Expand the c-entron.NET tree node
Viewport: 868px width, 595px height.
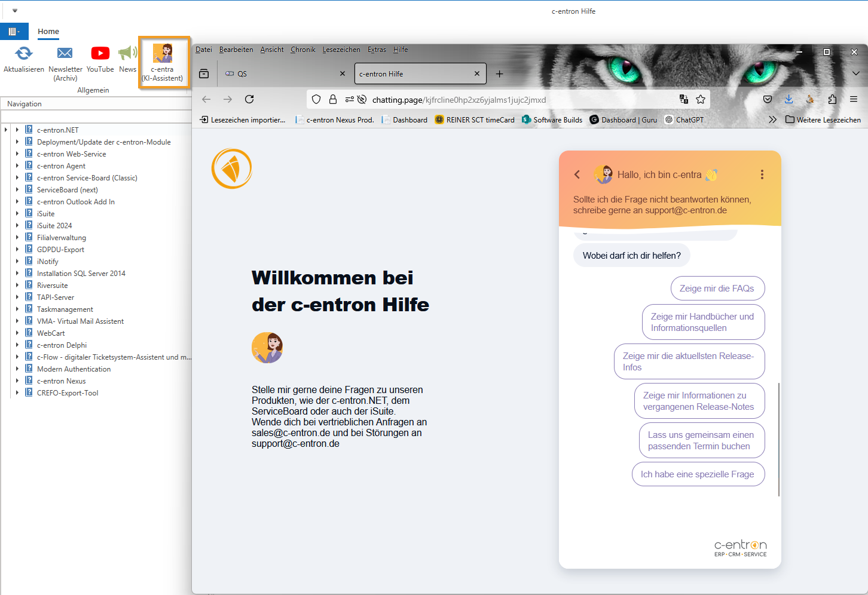tap(17, 130)
